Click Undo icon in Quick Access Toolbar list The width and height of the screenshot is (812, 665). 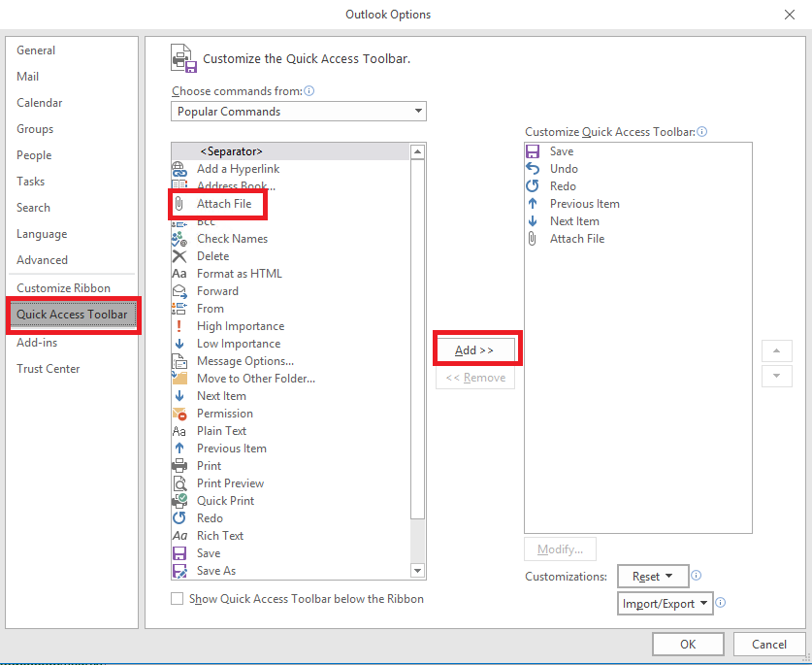pos(533,169)
